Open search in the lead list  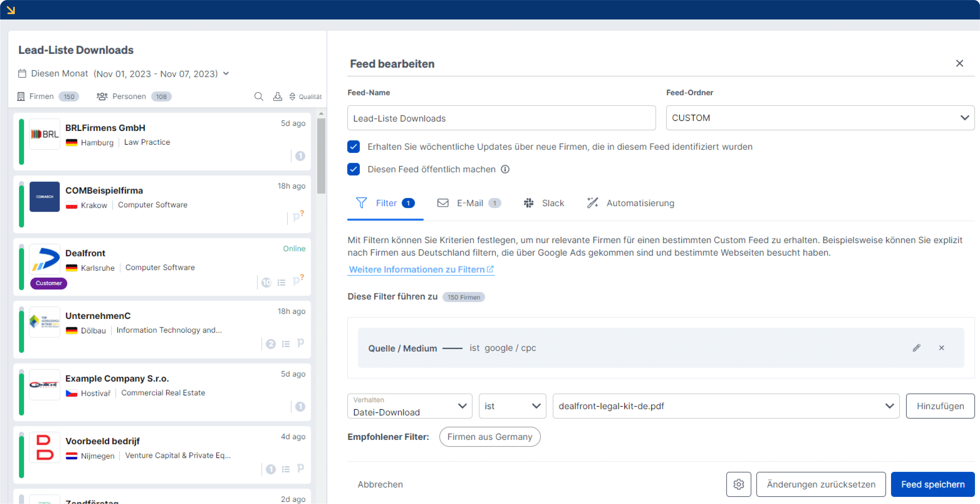259,96
